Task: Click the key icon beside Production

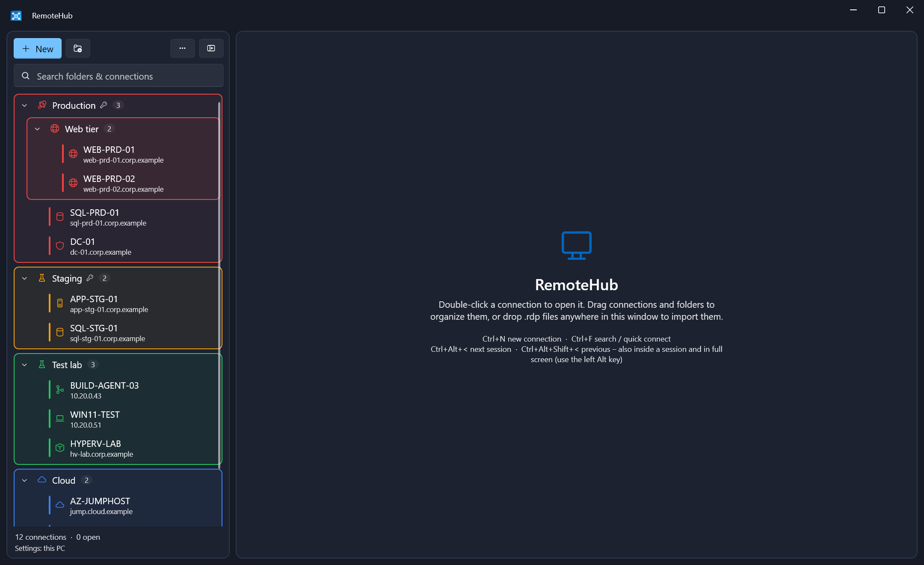Action: [104, 105]
